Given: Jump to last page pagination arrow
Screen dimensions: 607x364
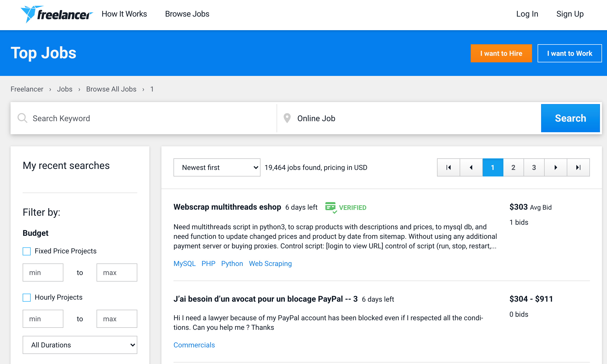Looking at the screenshot, I should [578, 167].
